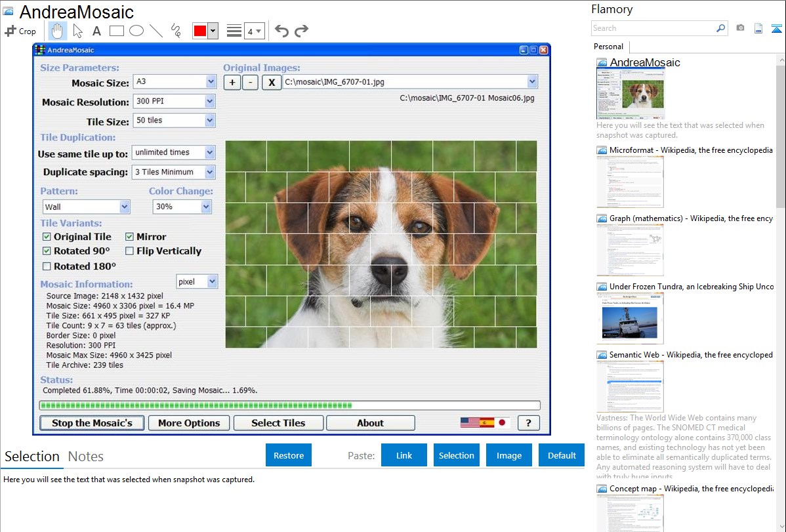Enable the Rotated 180° checkbox
The width and height of the screenshot is (786, 532).
click(47, 266)
